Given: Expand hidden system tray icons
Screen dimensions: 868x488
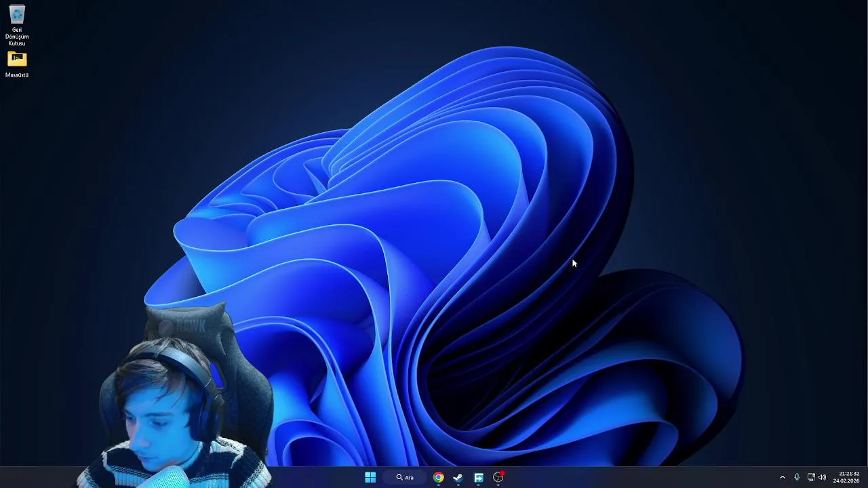Looking at the screenshot, I should (782, 477).
